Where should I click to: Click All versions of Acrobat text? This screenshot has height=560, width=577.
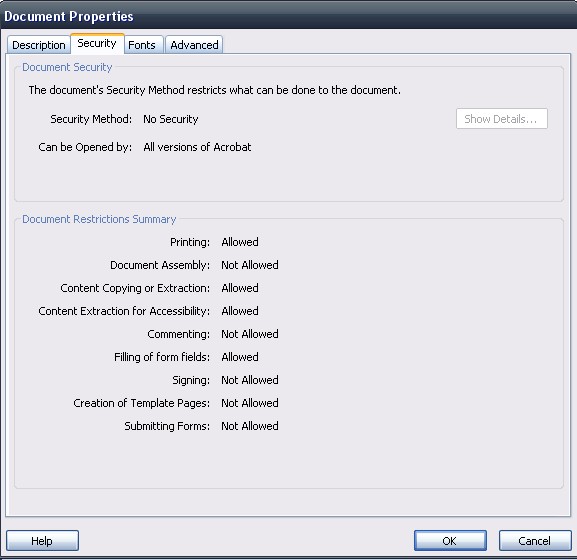[x=197, y=147]
